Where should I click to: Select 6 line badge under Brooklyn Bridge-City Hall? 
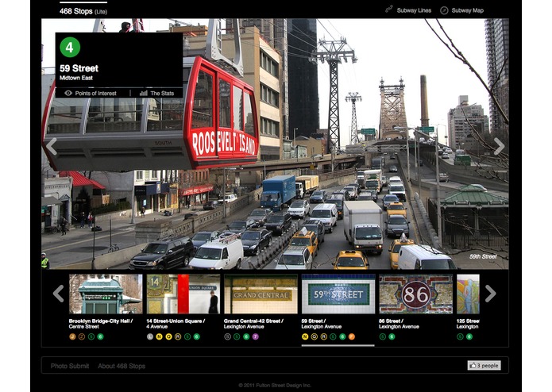point(100,336)
